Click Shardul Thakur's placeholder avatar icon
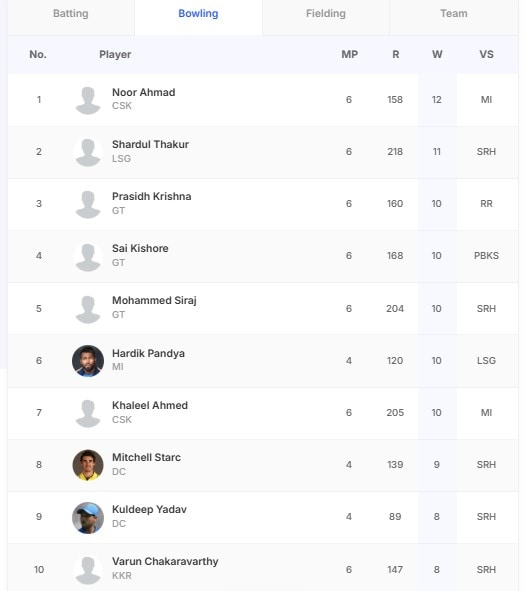This screenshot has width=526, height=591. click(x=88, y=152)
